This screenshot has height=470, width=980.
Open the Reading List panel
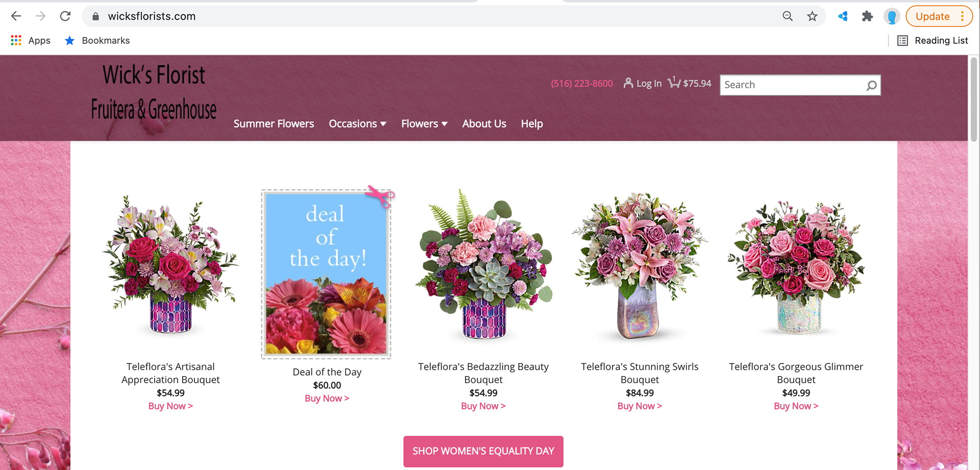[x=932, y=40]
